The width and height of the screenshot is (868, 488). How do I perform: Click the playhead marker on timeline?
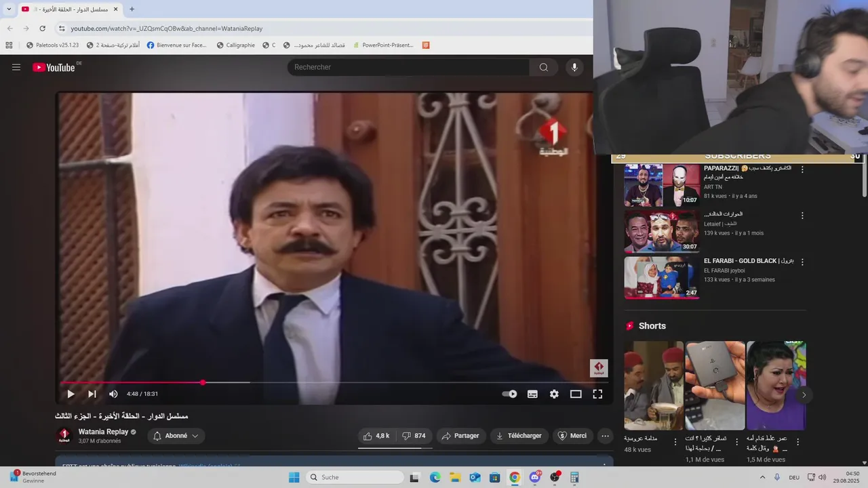click(203, 382)
